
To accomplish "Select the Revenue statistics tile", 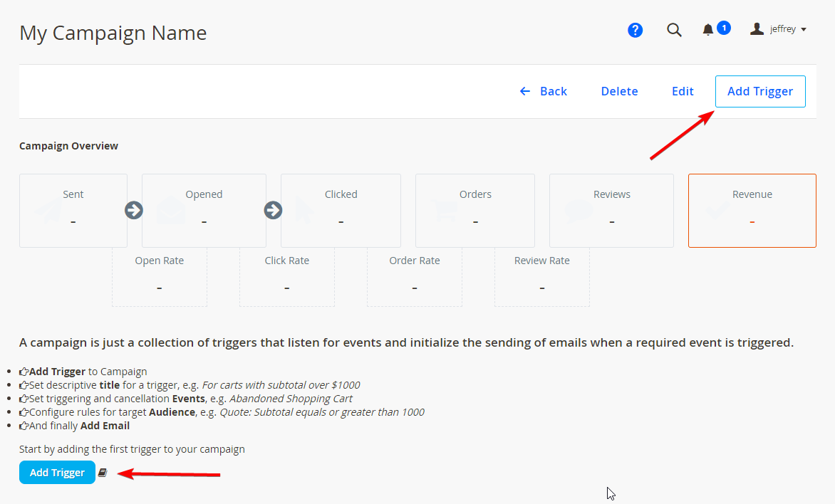I will [752, 211].
